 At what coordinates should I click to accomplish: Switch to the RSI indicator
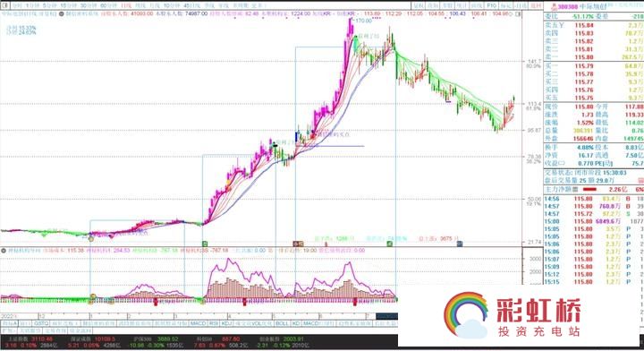point(214,324)
